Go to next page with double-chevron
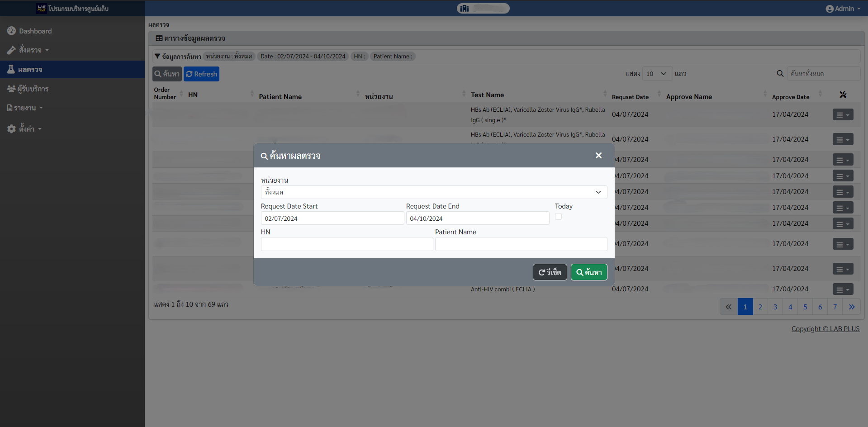 click(x=851, y=307)
